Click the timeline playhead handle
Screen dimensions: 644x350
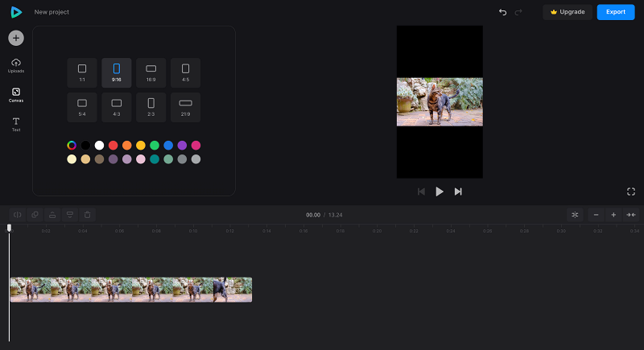9,228
